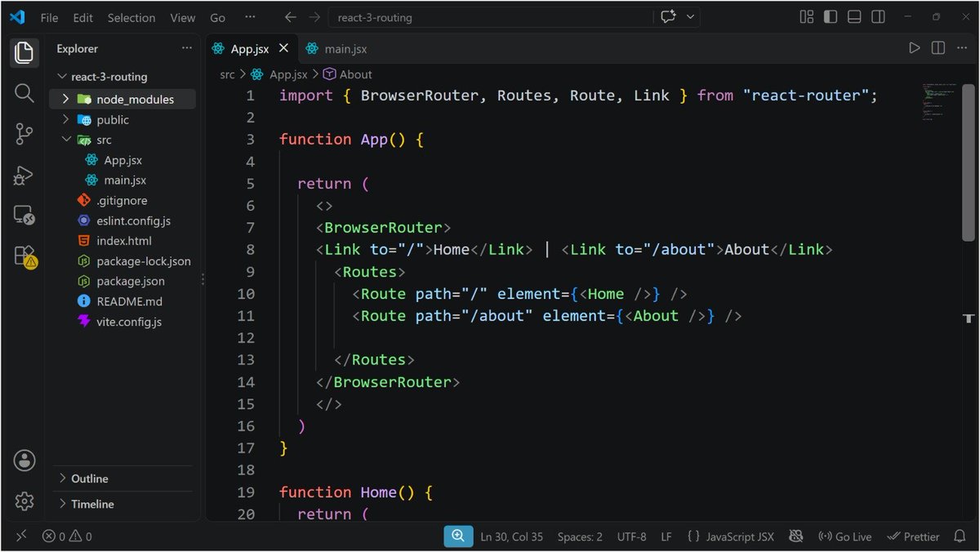980x552 pixels.
Task: Open Run and Debug view
Action: pos(24,175)
